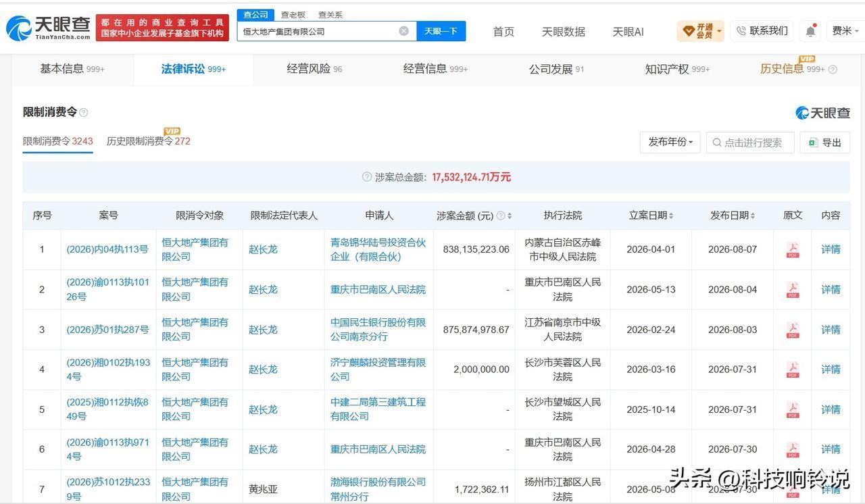Viewport: 865px width, 504px height.
Task: Open 天眼AI in top navigation
Action: coord(628,32)
